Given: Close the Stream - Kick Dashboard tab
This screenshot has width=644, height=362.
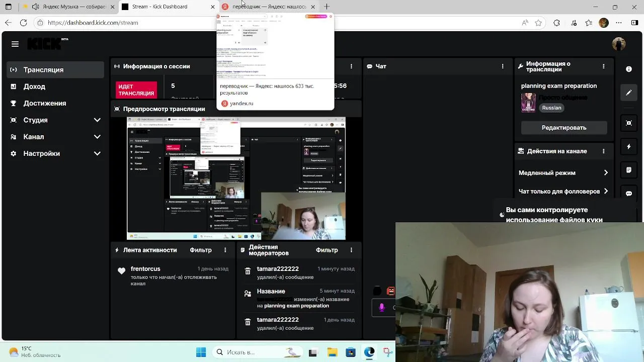Looking at the screenshot, I should point(212,7).
